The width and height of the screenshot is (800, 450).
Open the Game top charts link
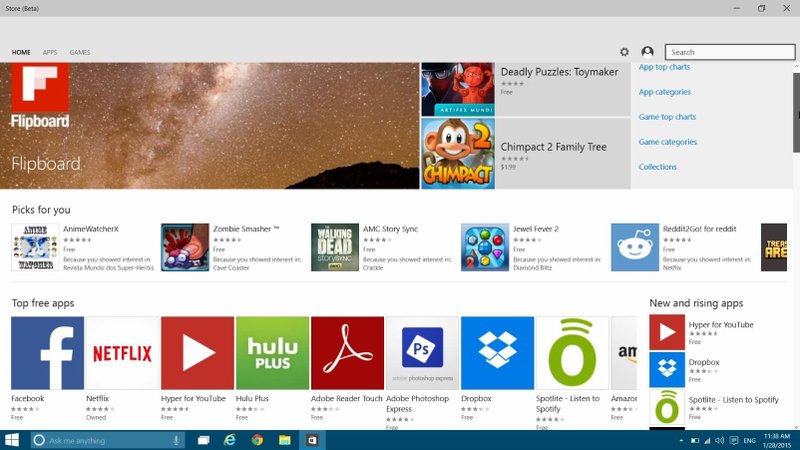click(667, 117)
